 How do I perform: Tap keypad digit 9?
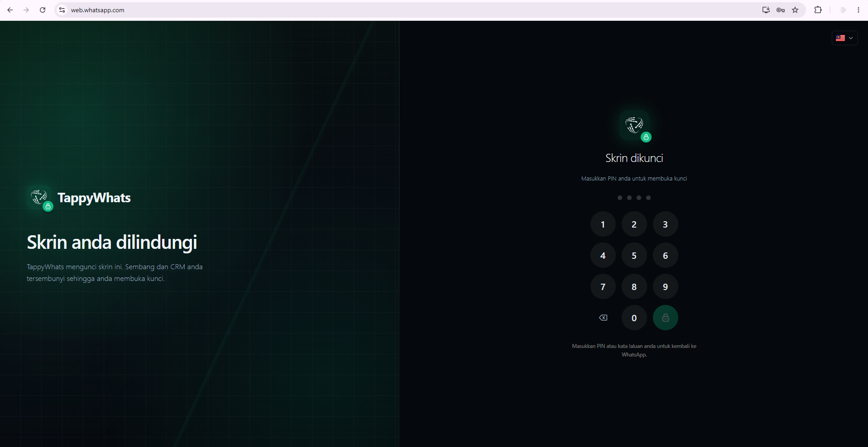665,286
